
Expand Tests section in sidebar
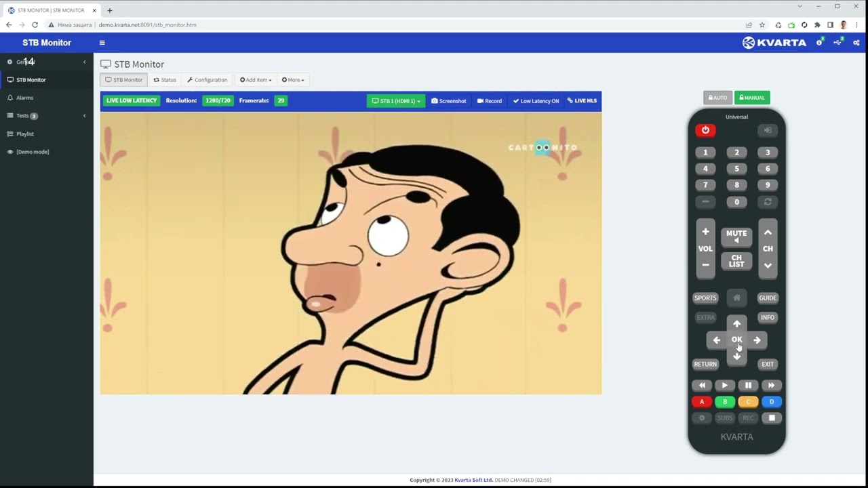[47, 116]
